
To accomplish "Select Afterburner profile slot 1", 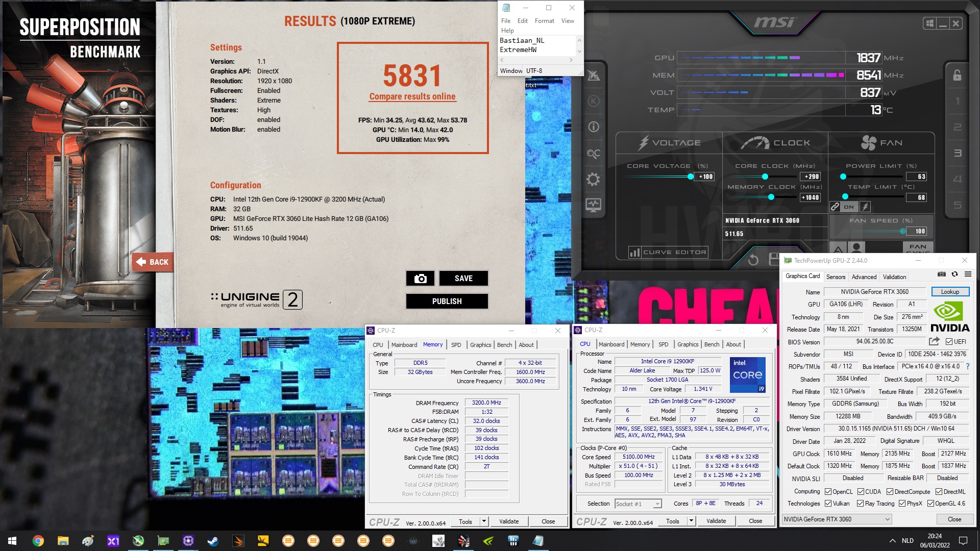I will pyautogui.click(x=958, y=101).
